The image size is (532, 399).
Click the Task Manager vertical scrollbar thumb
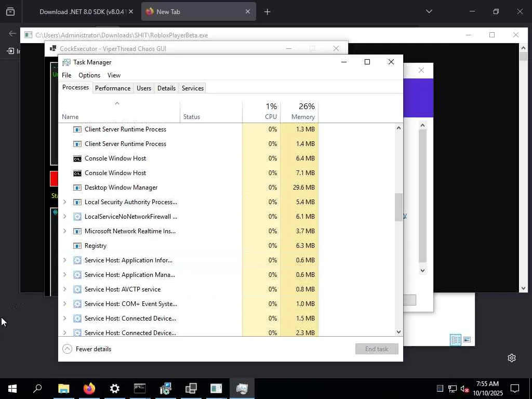(x=398, y=207)
